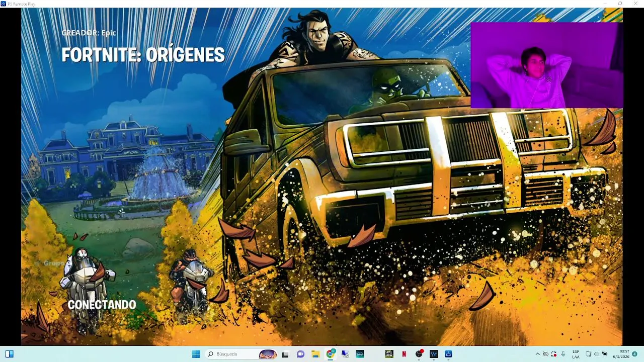
Task: Open the notification badge showing 4
Action: point(635,354)
